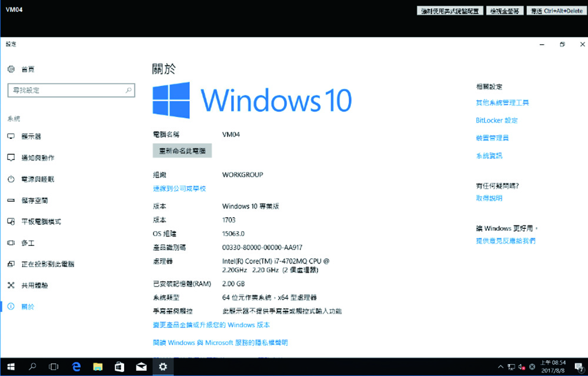Screen dimensions: 588x376
Task: Click 提供意見反應給我們 feedback link
Action: (x=506, y=241)
